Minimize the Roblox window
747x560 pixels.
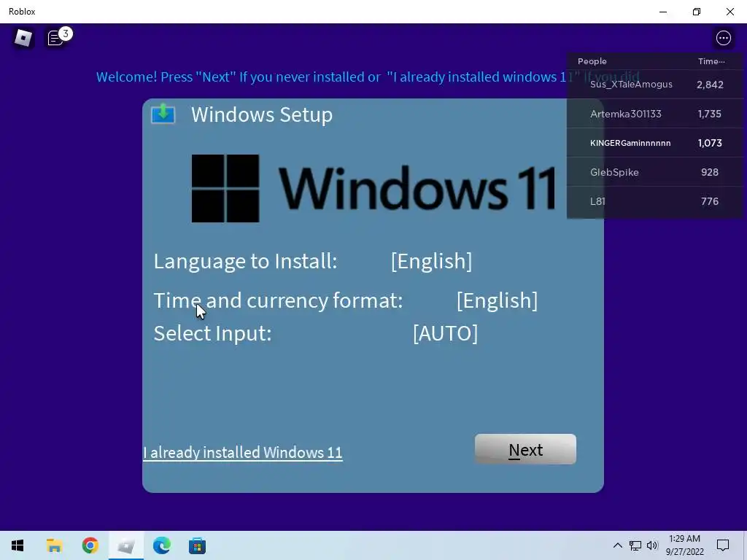tap(663, 12)
